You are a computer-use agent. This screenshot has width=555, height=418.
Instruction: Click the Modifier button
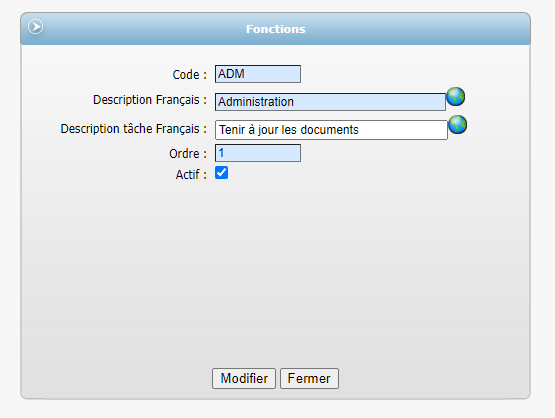(244, 378)
